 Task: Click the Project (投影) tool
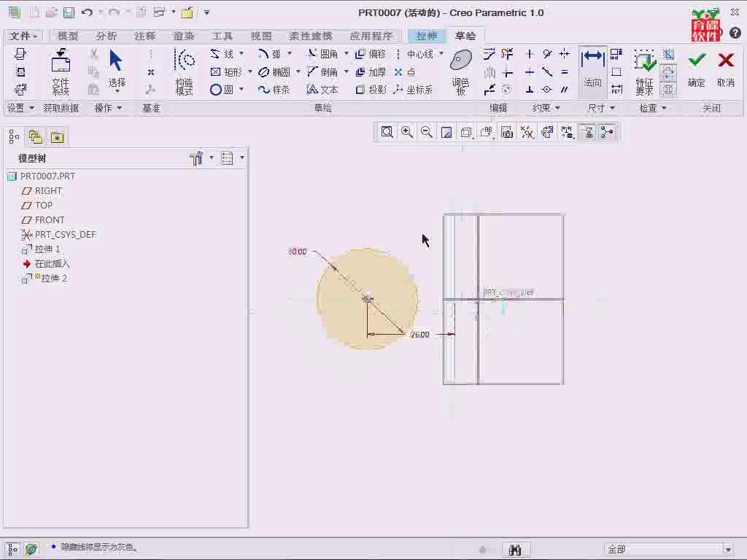click(371, 90)
